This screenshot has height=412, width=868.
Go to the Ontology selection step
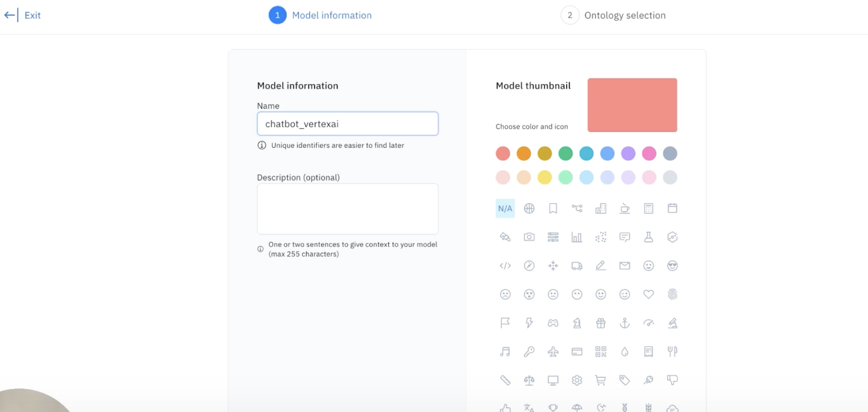[614, 15]
